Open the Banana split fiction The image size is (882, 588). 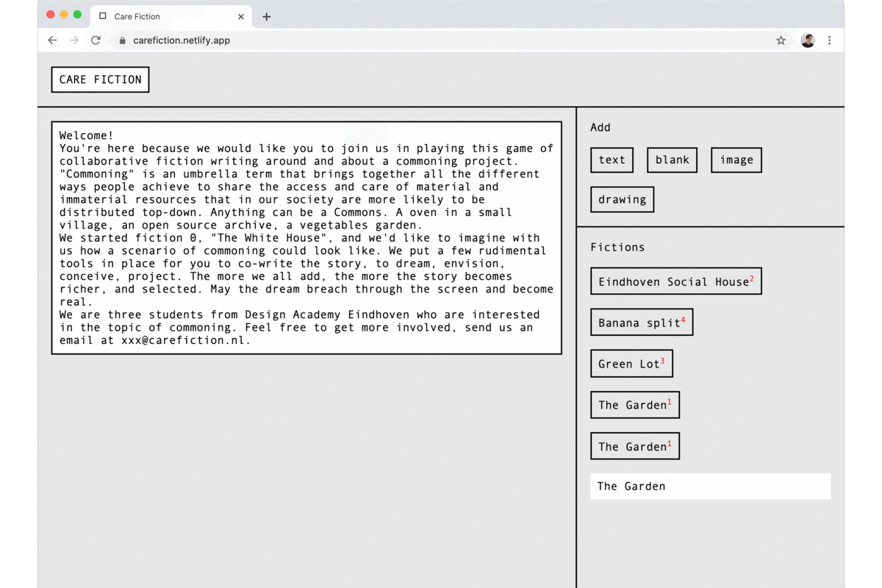(642, 323)
